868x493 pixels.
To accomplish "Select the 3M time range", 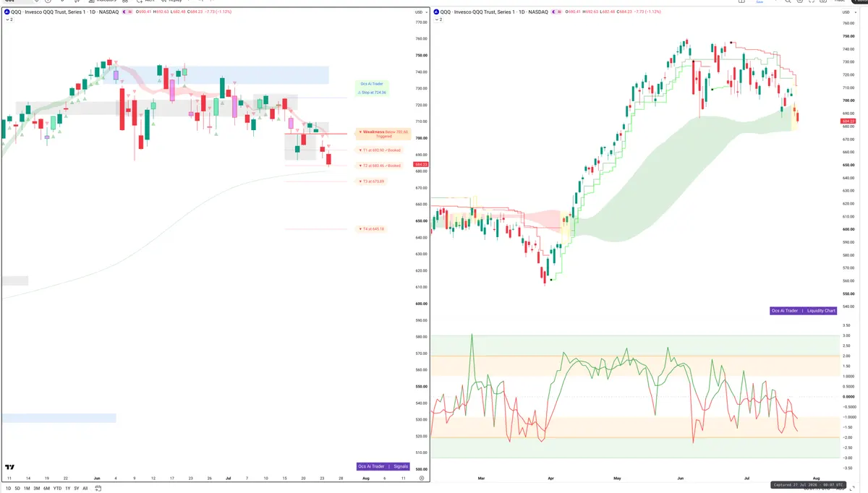I will [36, 488].
